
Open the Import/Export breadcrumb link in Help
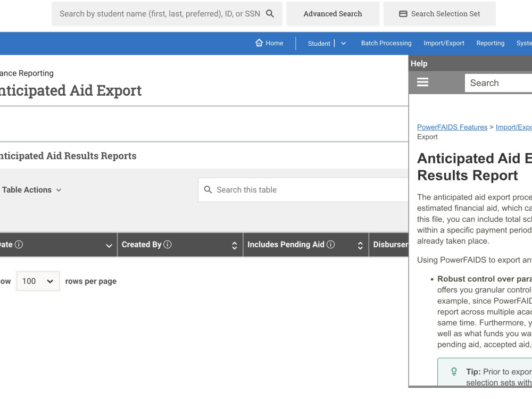pos(514,127)
